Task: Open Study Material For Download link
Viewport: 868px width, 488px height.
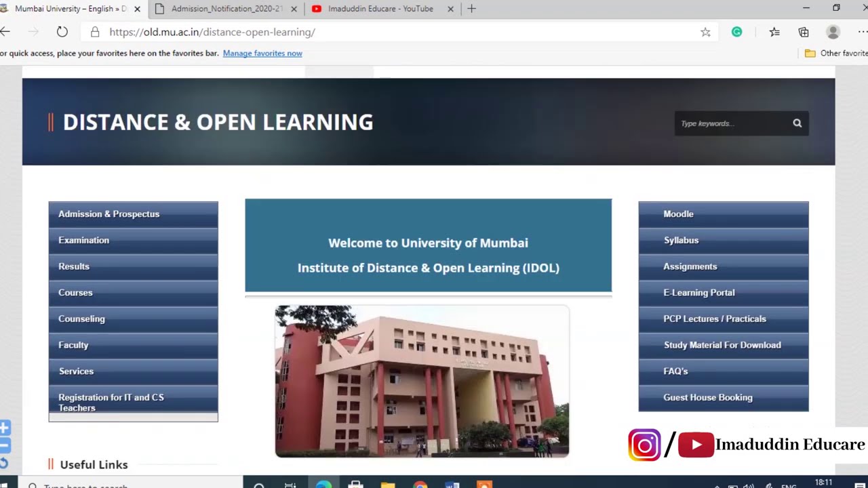Action: pos(724,345)
